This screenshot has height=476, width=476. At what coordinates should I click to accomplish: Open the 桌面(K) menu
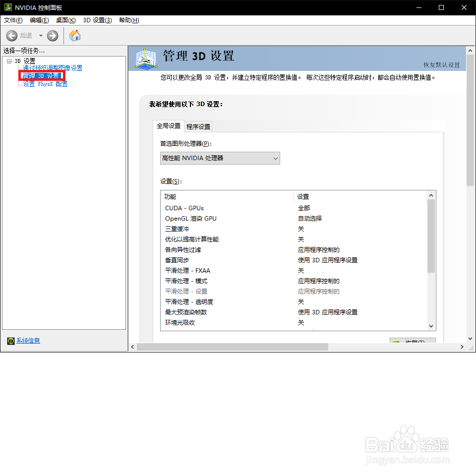[65, 20]
